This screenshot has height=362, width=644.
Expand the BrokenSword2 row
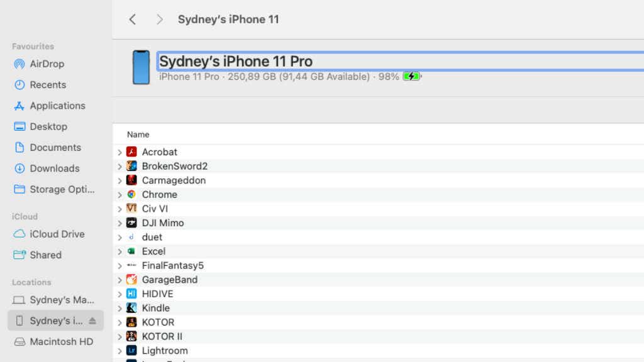119,166
